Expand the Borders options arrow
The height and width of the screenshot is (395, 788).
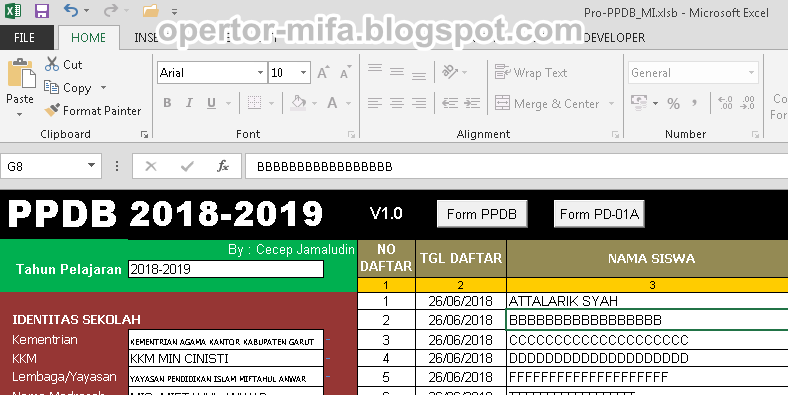click(272, 104)
